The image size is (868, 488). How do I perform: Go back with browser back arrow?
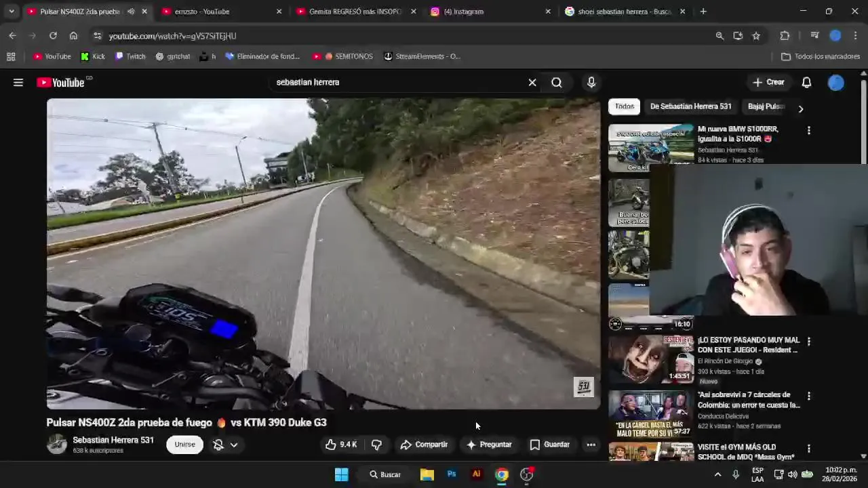coord(12,36)
